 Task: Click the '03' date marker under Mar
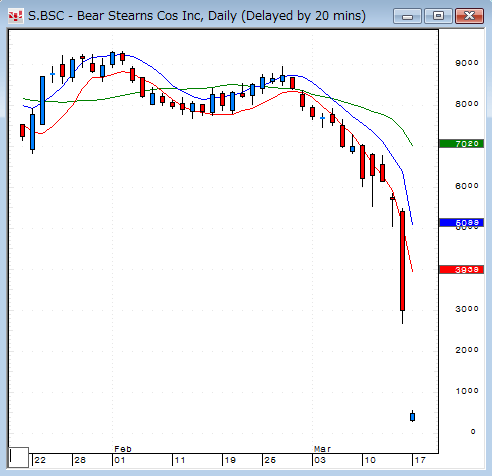[x=320, y=460]
